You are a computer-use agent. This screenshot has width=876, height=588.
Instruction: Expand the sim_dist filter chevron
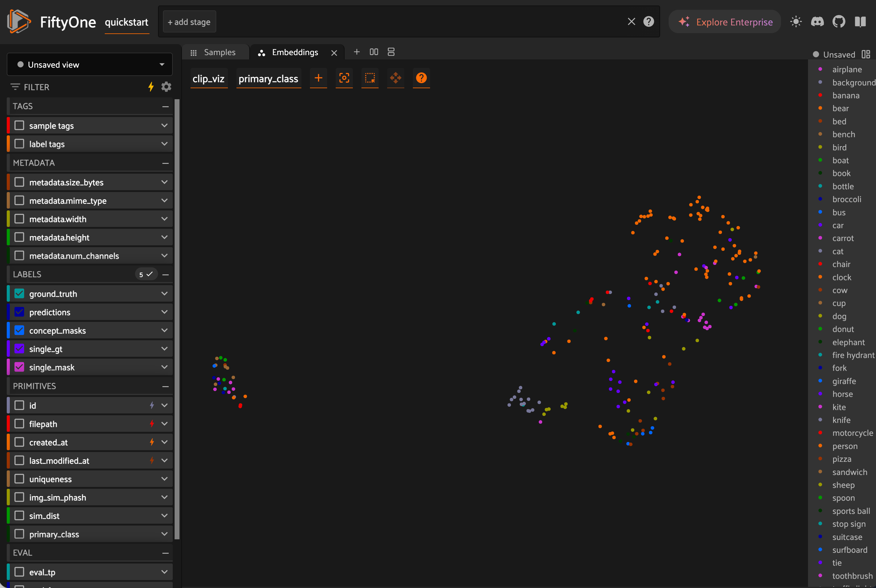click(x=164, y=516)
